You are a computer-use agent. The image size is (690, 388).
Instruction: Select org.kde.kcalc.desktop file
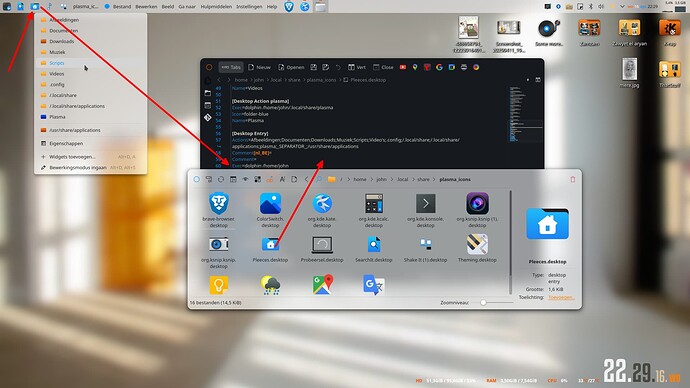point(374,209)
